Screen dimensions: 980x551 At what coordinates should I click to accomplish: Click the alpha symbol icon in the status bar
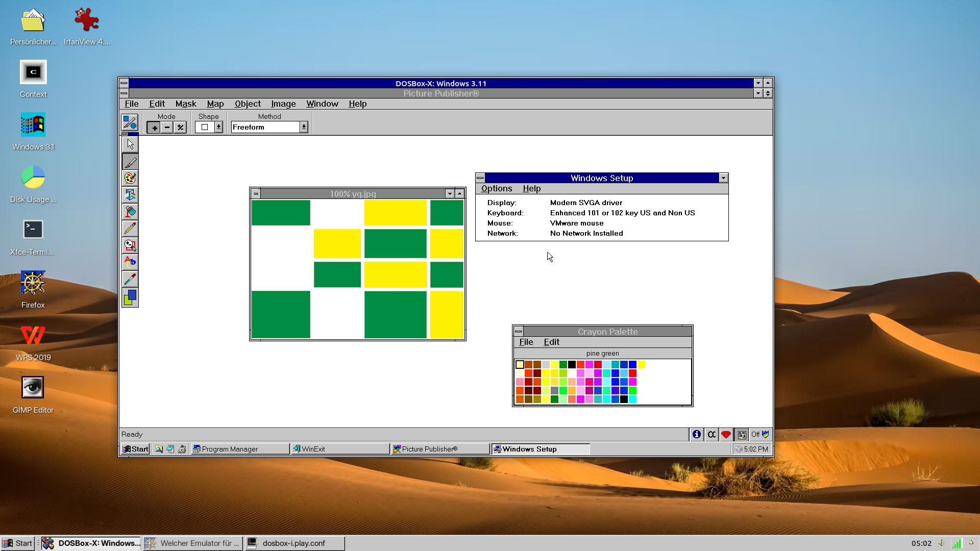pos(712,435)
